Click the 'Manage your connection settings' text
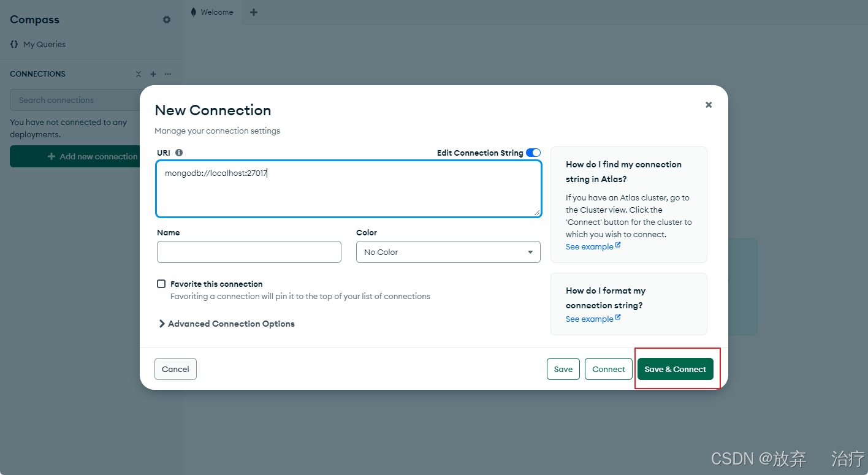The image size is (868, 475). (217, 131)
